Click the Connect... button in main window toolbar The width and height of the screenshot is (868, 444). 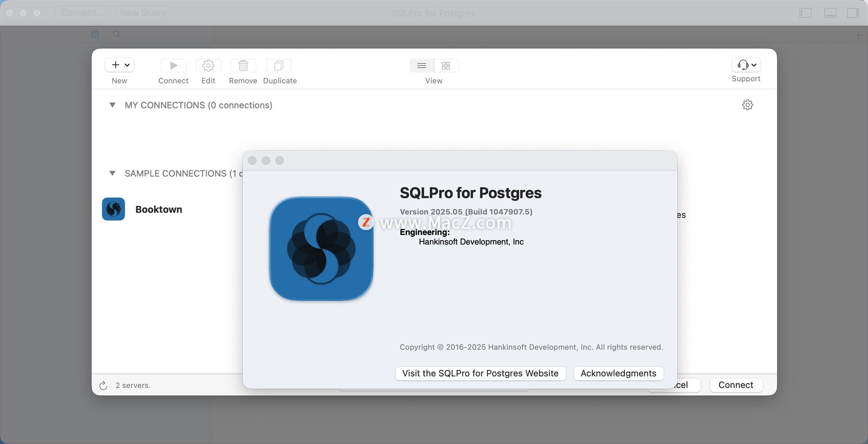[x=82, y=13]
